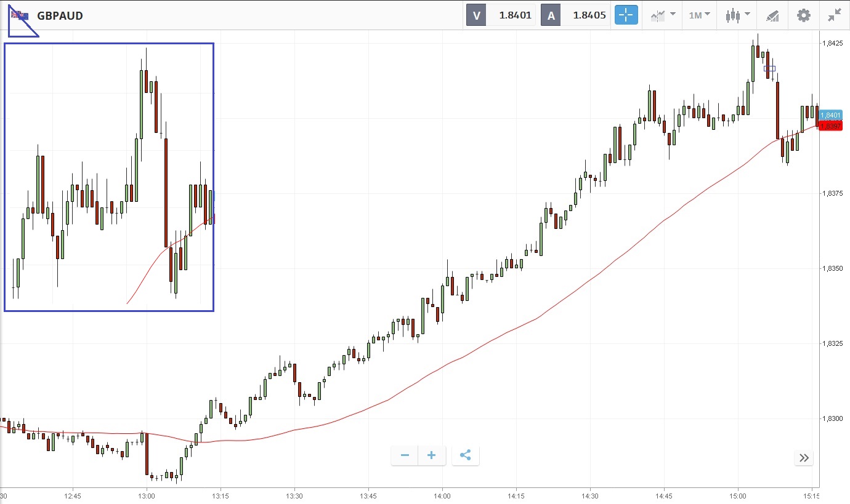850x504 pixels.
Task: Open the compare indicators dropdown
Action: tap(663, 15)
